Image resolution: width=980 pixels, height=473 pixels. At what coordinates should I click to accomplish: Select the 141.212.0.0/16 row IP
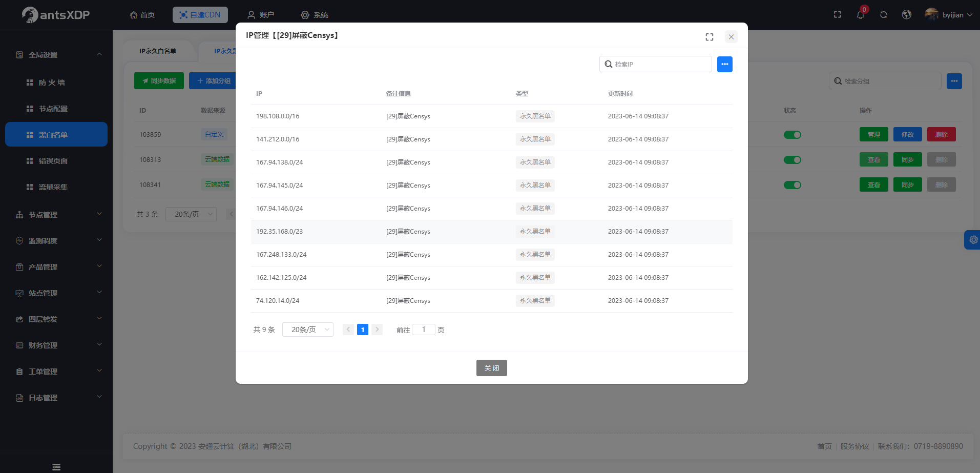click(278, 139)
